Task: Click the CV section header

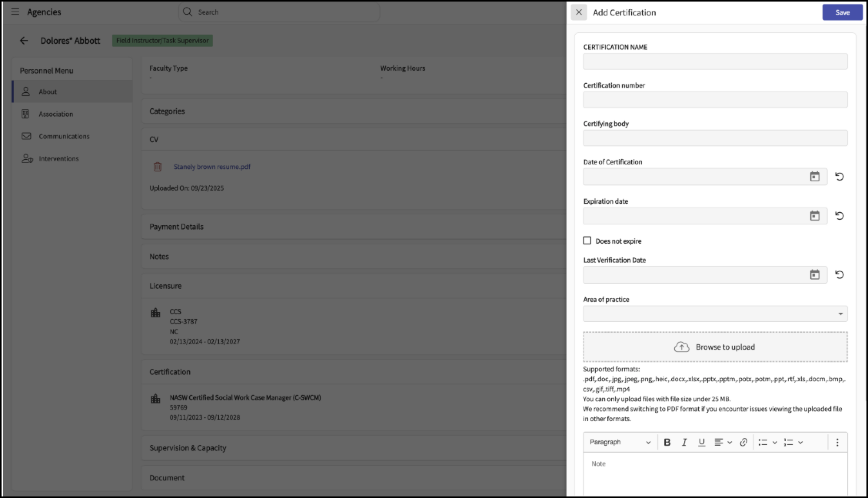Action: [x=354, y=139]
